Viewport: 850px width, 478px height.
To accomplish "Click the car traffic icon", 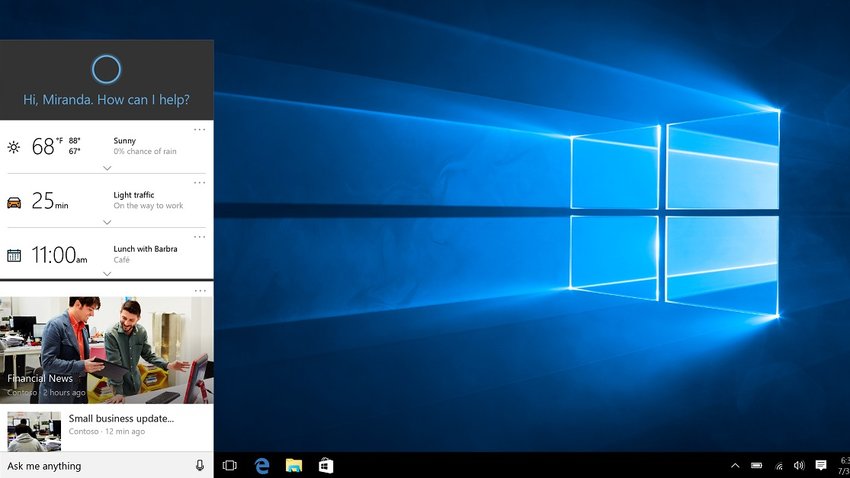I will coord(14,203).
